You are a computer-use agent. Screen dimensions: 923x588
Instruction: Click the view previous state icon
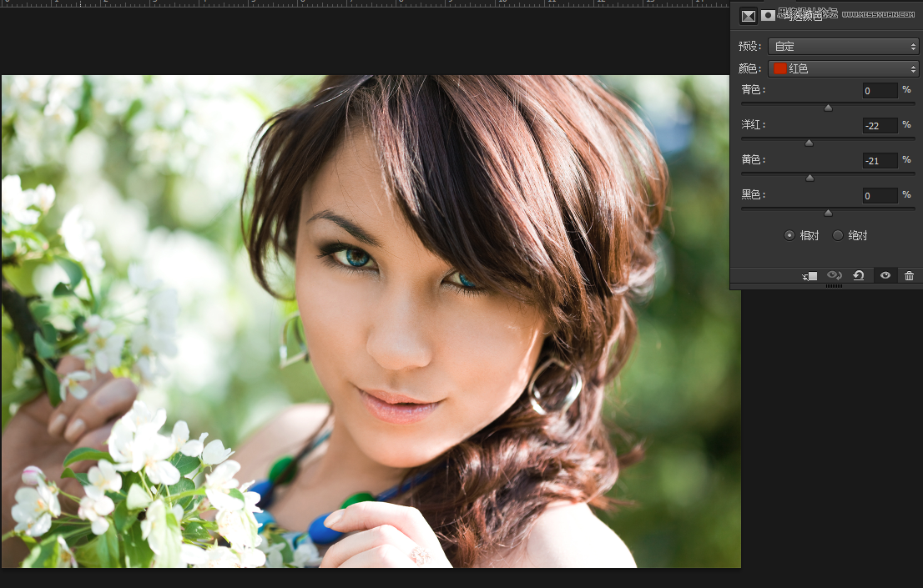[x=834, y=275]
